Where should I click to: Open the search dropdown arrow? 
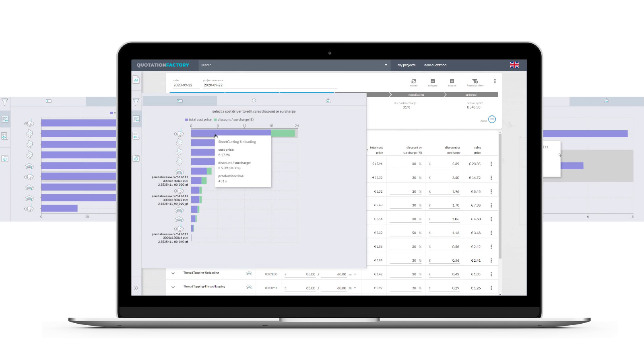[x=386, y=65]
